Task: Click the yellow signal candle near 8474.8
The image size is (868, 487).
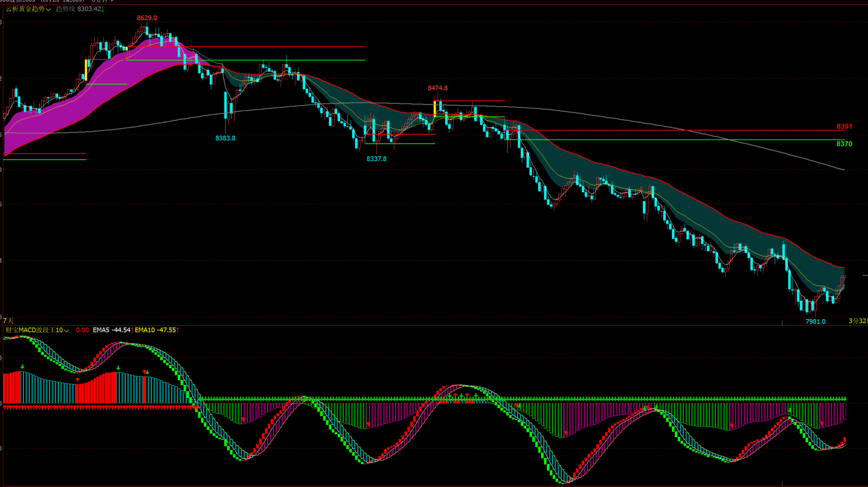Action: (435, 107)
